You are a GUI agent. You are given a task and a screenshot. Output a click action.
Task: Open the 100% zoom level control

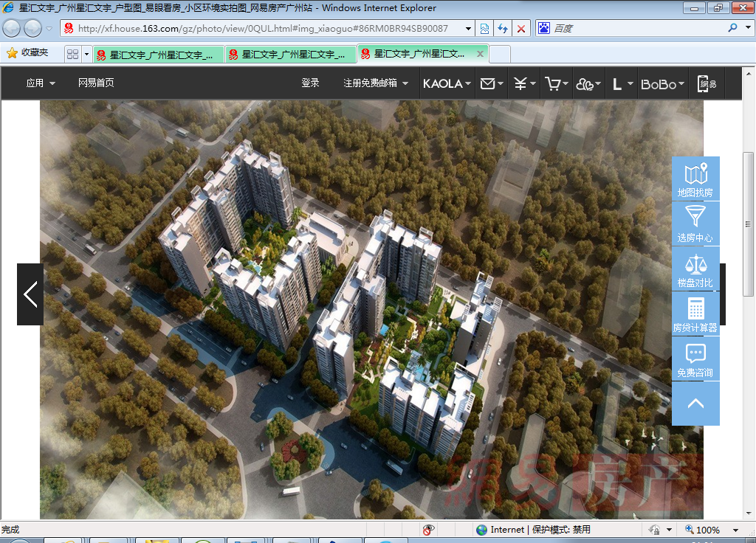pyautogui.click(x=707, y=530)
